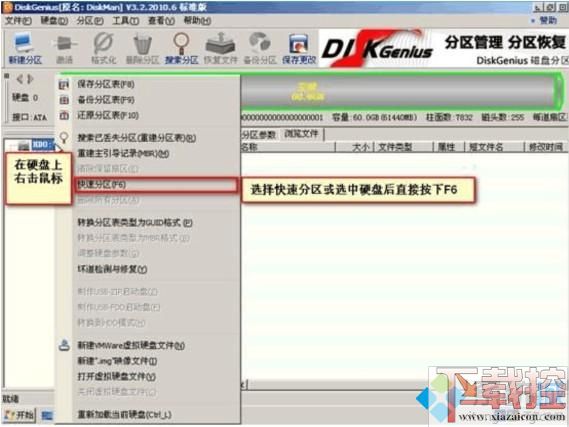Open the 硬盘 menu in menu bar
This screenshot has width=569, height=427.
click(x=54, y=21)
